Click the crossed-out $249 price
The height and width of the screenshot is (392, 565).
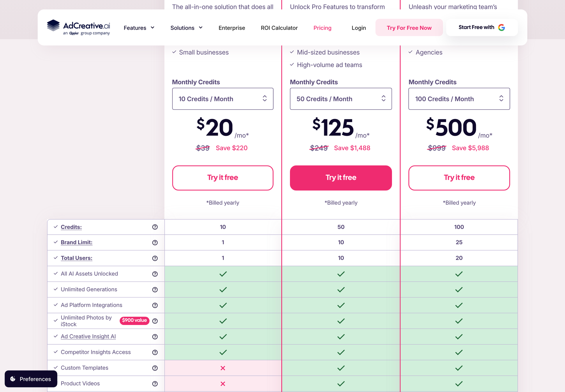319,148
